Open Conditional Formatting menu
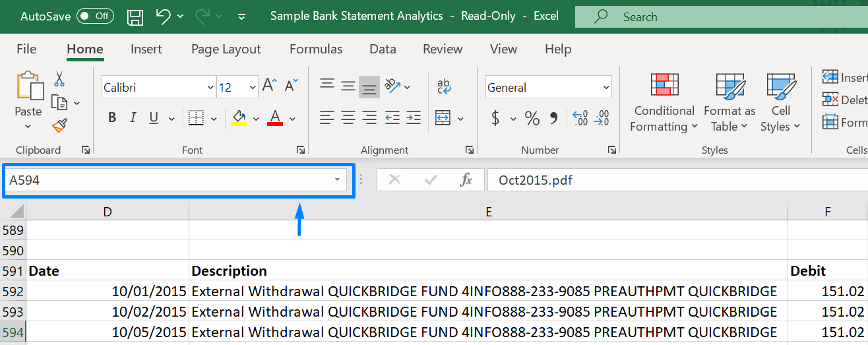868x345 pixels. pyautogui.click(x=664, y=102)
